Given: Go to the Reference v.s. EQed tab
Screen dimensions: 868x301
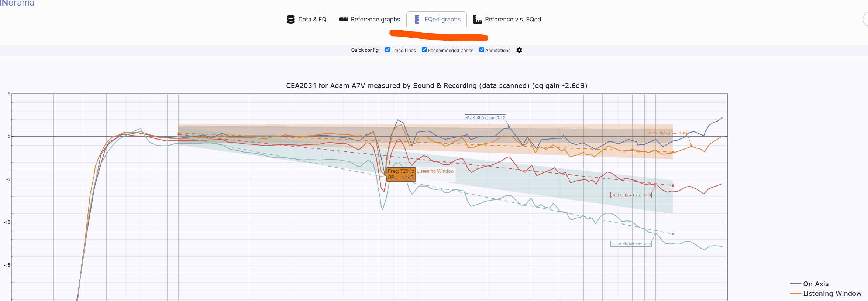Looking at the screenshot, I should pos(507,19).
